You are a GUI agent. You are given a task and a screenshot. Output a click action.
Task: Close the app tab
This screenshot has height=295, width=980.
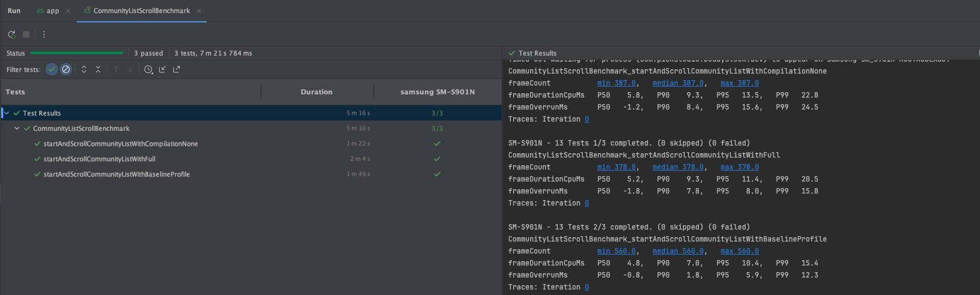pyautogui.click(x=68, y=11)
